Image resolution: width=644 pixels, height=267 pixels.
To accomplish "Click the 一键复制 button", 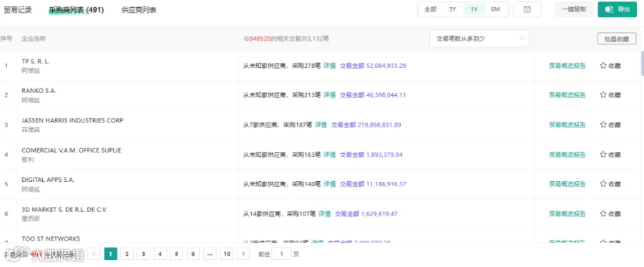I will coord(574,9).
